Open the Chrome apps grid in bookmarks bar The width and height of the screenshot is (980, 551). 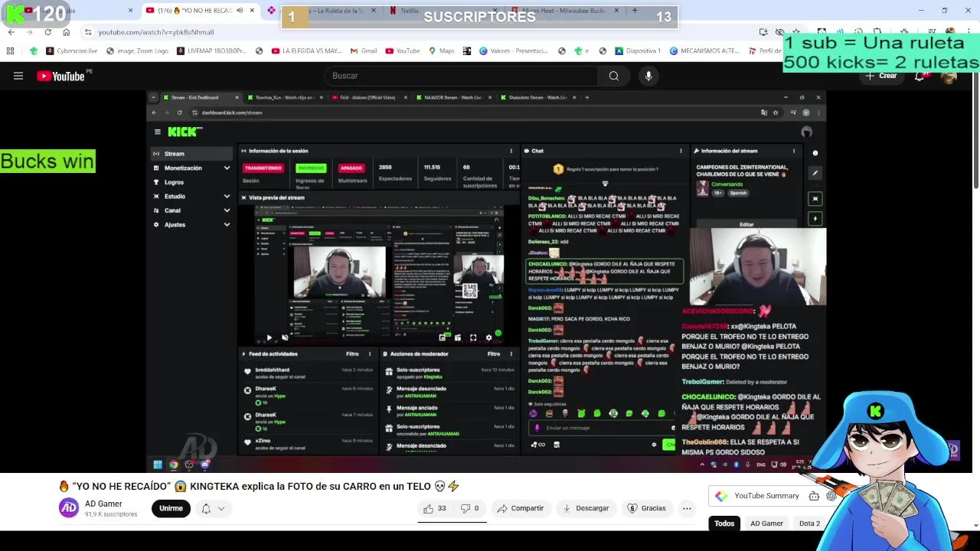click(10, 51)
